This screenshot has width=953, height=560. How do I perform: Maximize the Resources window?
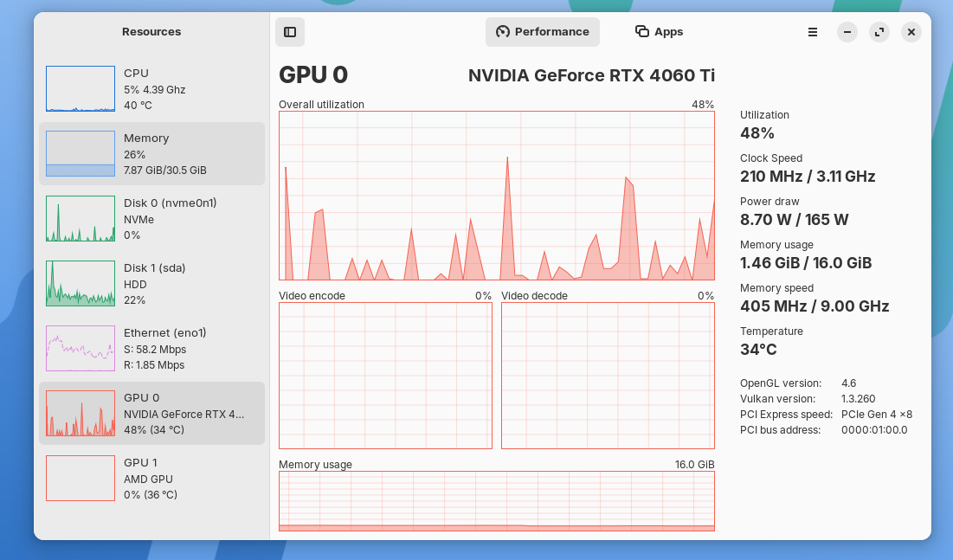[x=879, y=32]
